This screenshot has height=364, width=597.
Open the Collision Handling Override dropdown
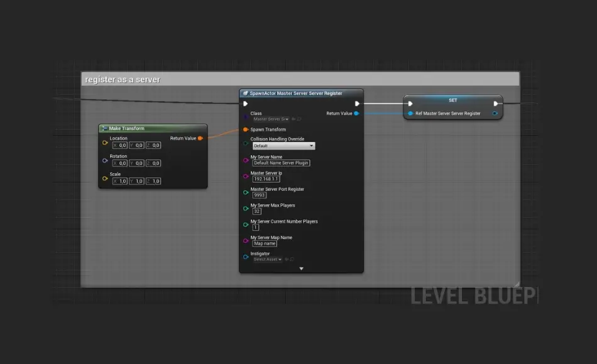284,146
